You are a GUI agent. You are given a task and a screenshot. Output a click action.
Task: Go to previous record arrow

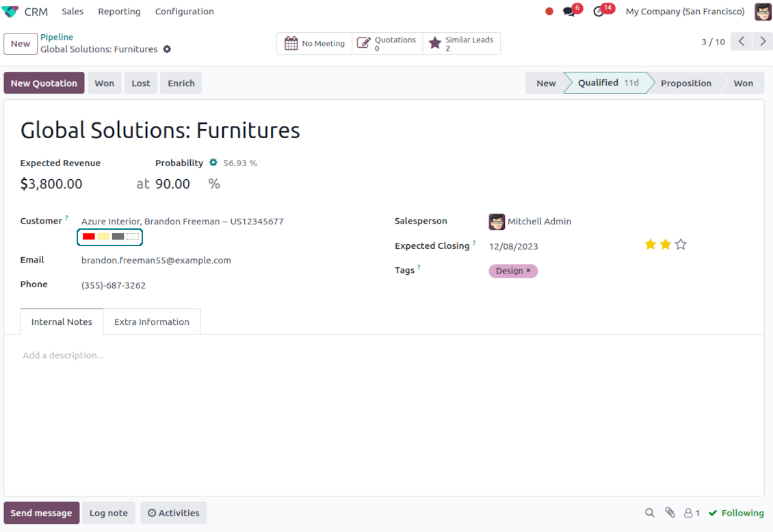coord(742,42)
